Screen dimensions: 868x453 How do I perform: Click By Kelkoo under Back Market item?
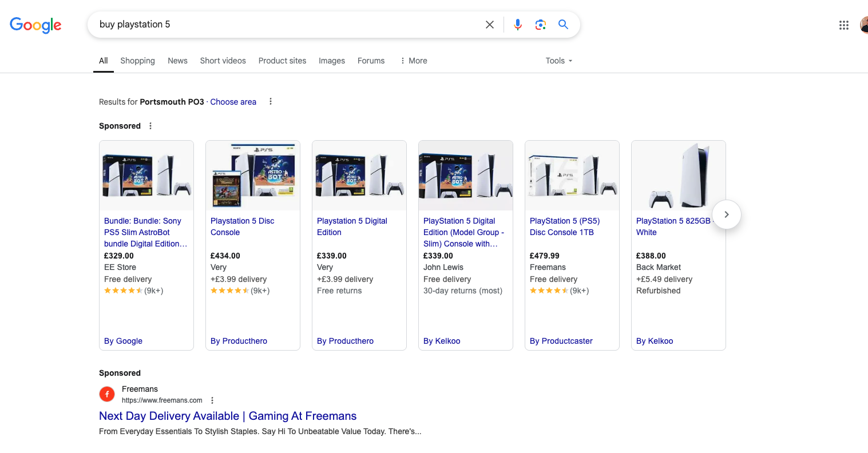(x=655, y=341)
